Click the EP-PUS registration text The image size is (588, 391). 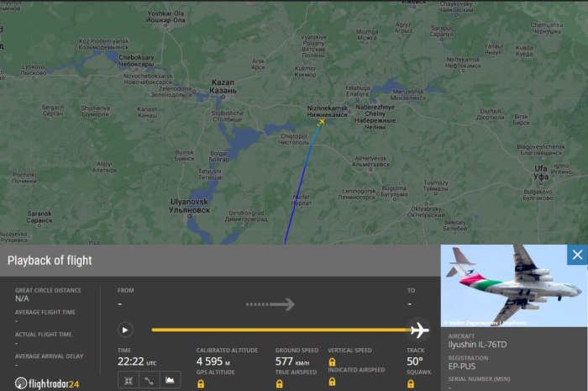462,367
